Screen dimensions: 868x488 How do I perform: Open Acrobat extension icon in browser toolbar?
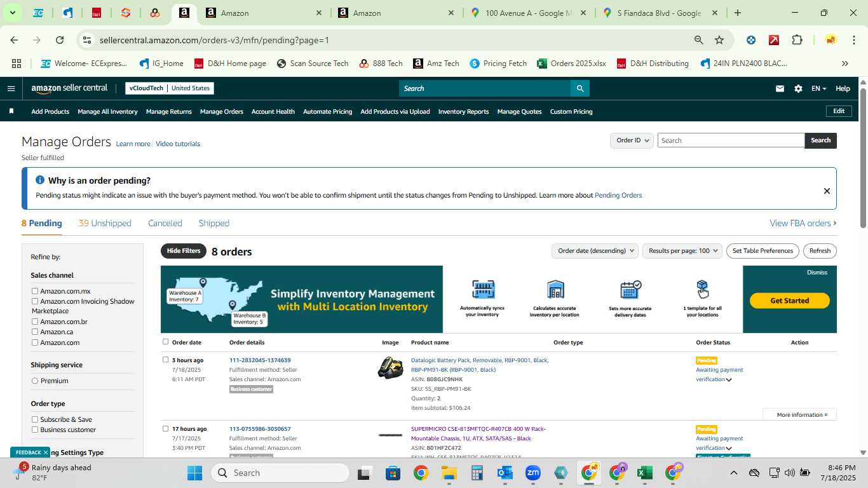(x=774, y=40)
